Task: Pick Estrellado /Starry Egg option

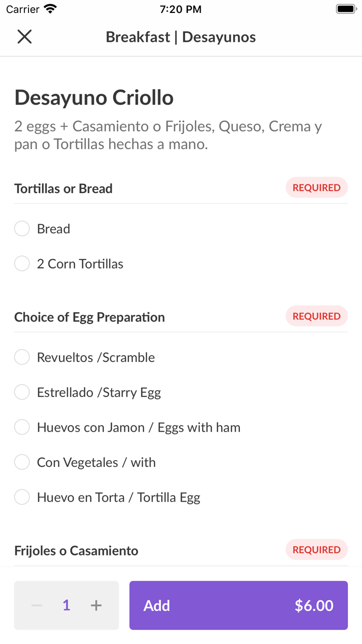Action: [x=22, y=392]
